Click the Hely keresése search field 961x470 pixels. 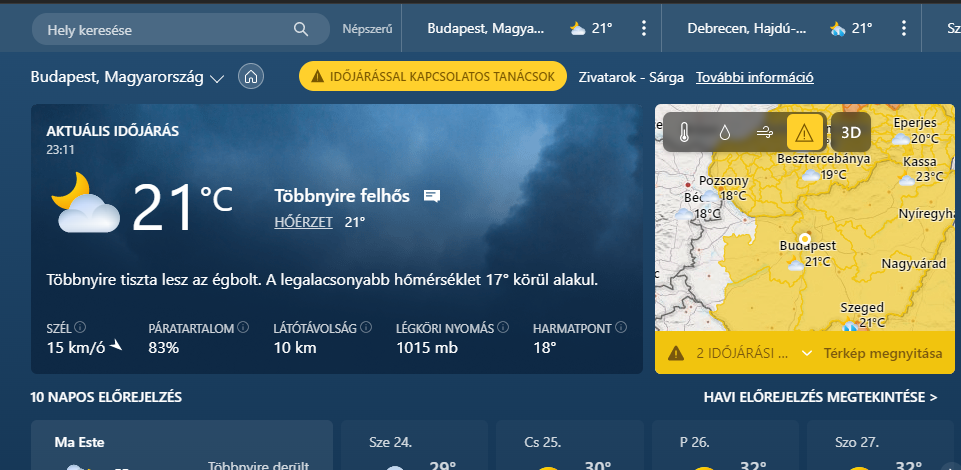pos(181,29)
